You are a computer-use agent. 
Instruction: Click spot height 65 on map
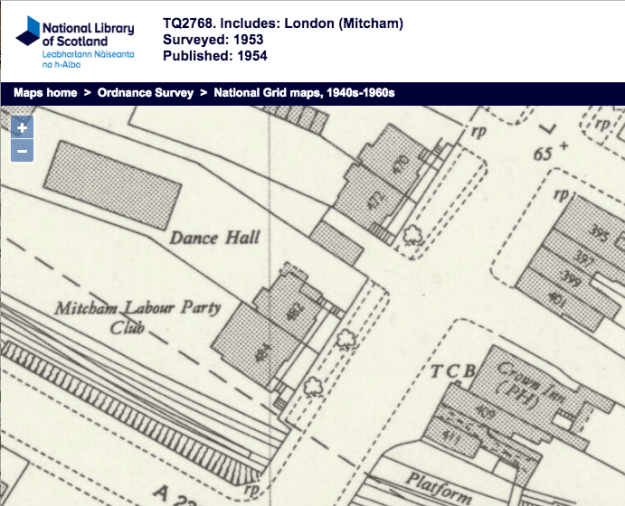(x=543, y=154)
